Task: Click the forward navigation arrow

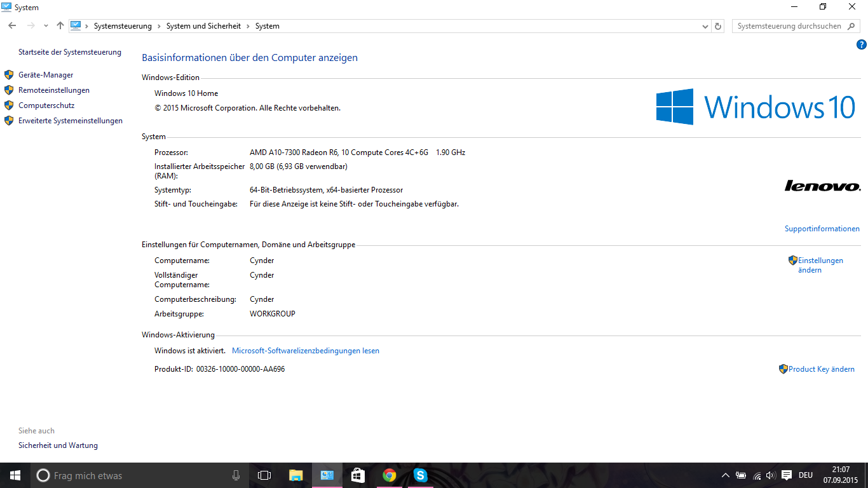Action: tap(31, 26)
